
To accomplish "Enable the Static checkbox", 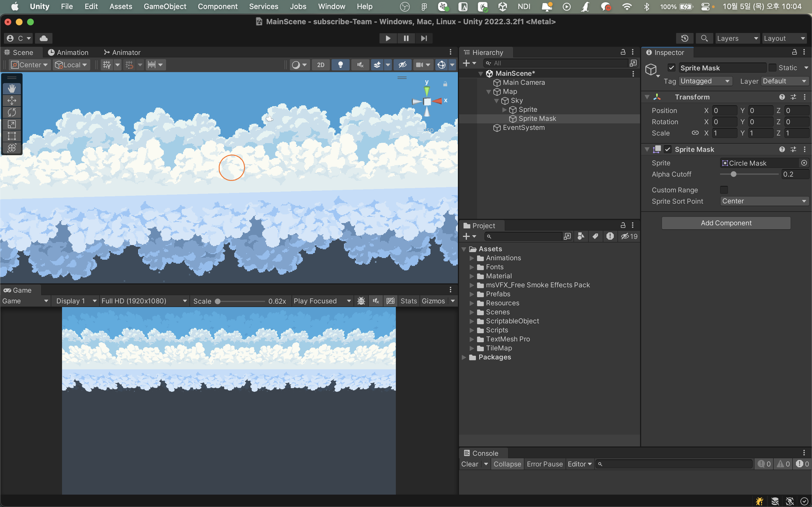I will coord(773,68).
